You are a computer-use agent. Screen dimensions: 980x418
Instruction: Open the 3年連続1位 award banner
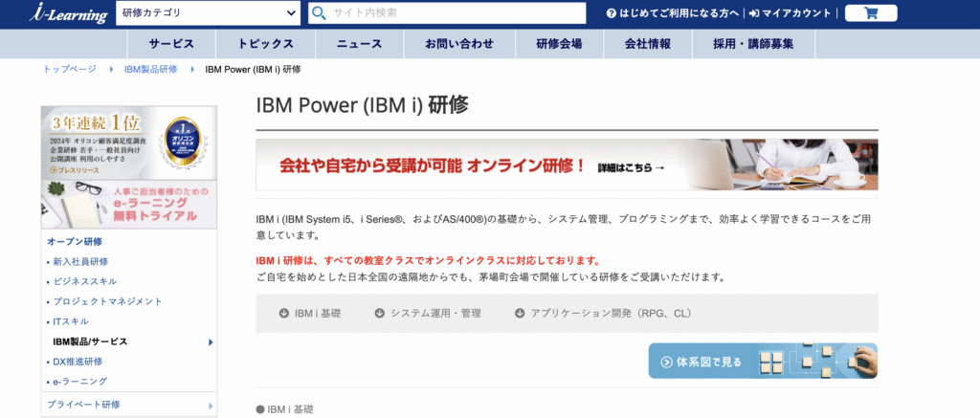(x=129, y=143)
